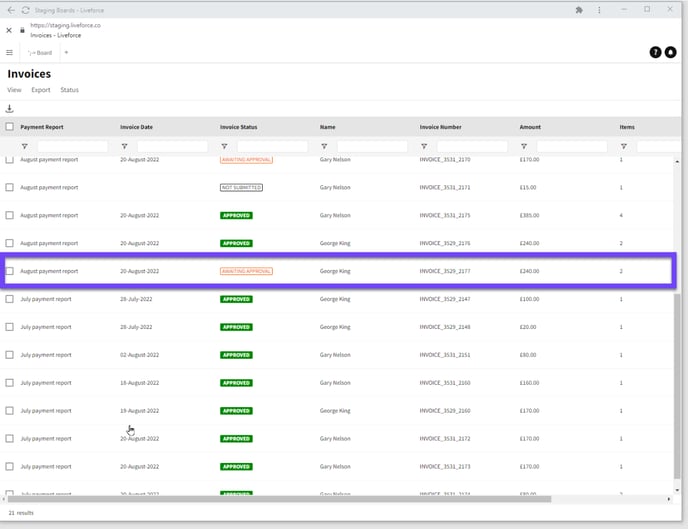Click the NOT SUBMITTED status badge
The height and width of the screenshot is (529, 688).
point(241,187)
